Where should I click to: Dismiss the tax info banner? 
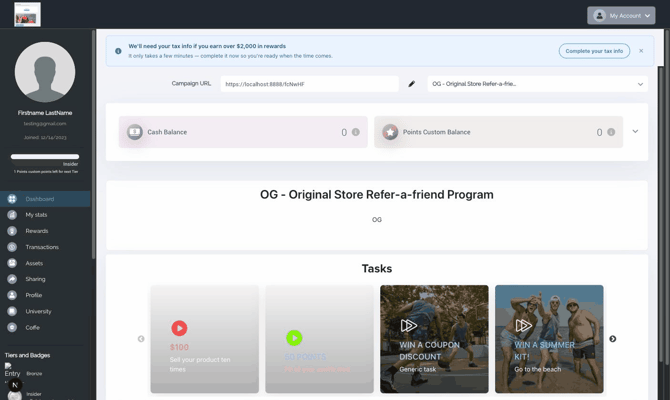point(641,51)
